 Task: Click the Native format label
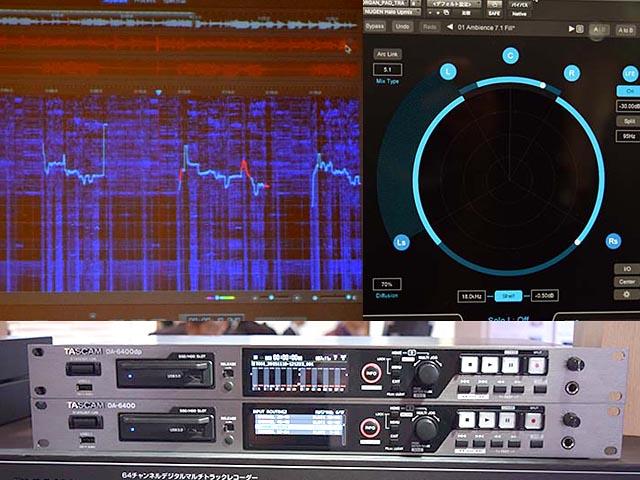pos(519,14)
